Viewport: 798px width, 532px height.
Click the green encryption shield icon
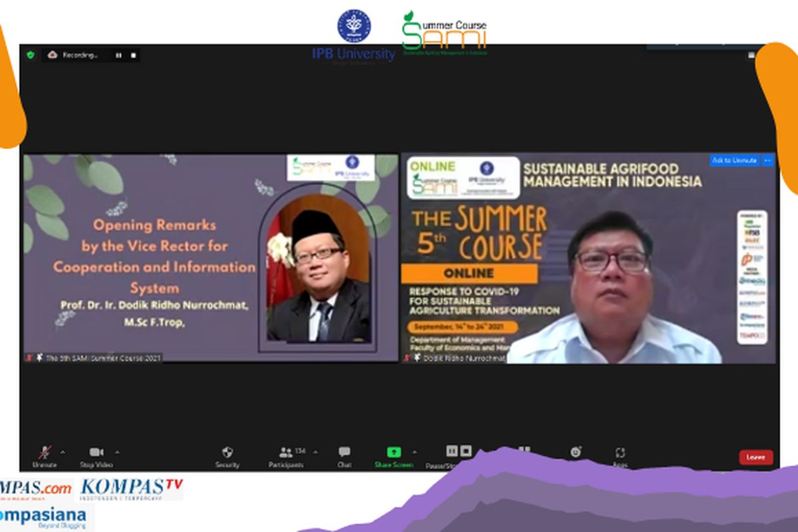[x=31, y=55]
